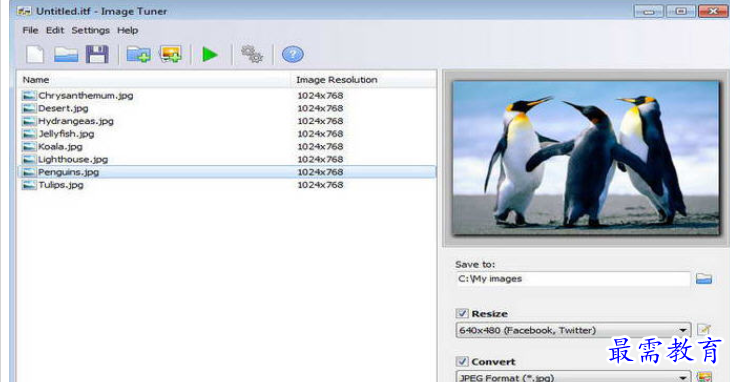Click the Koala.jpg file icon

click(29, 147)
